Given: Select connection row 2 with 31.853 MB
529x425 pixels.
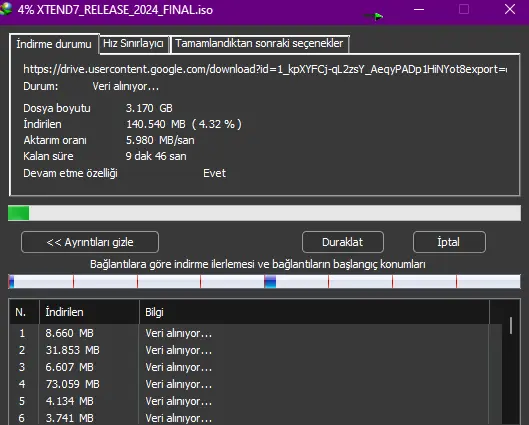Looking at the screenshot, I should [x=255, y=350].
